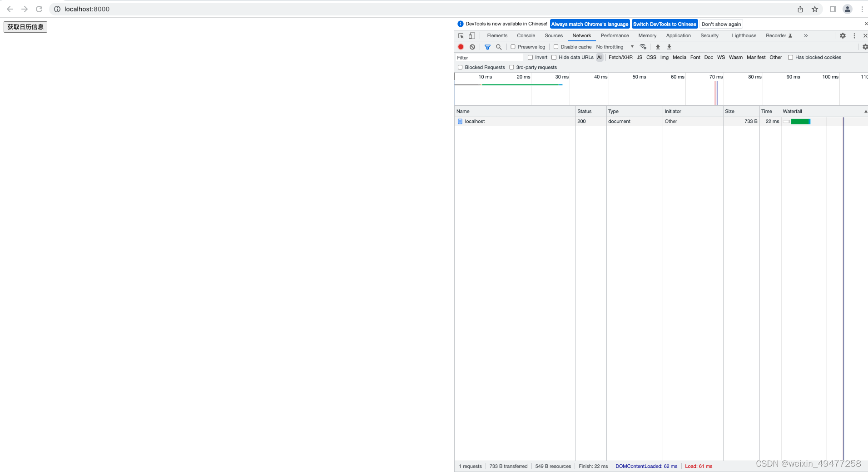
Task: Expand more DevTools tabs chevron
Action: [806, 35]
